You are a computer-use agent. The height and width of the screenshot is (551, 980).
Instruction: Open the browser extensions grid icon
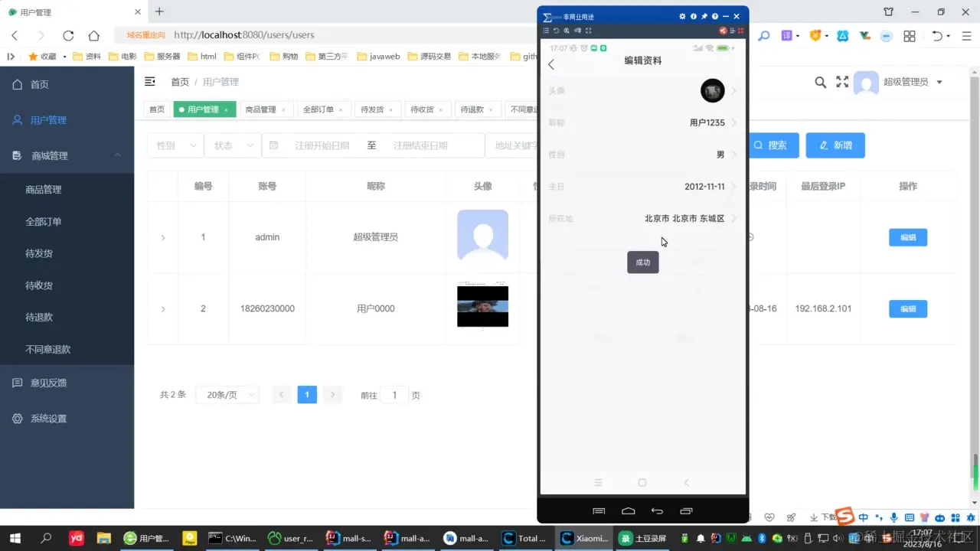910,36
